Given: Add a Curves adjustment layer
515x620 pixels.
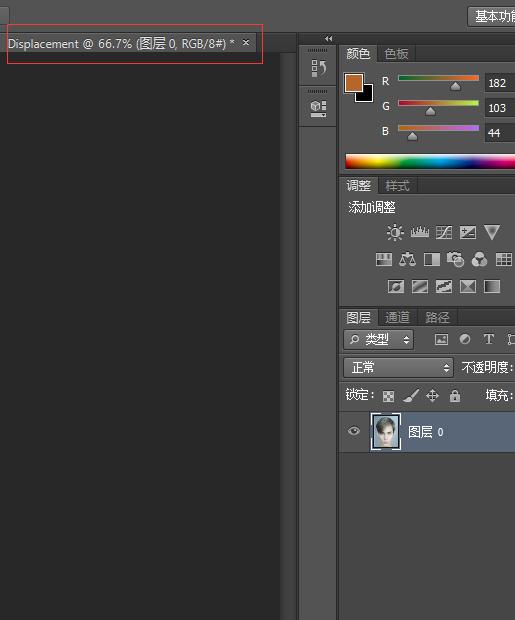Looking at the screenshot, I should point(444,232).
